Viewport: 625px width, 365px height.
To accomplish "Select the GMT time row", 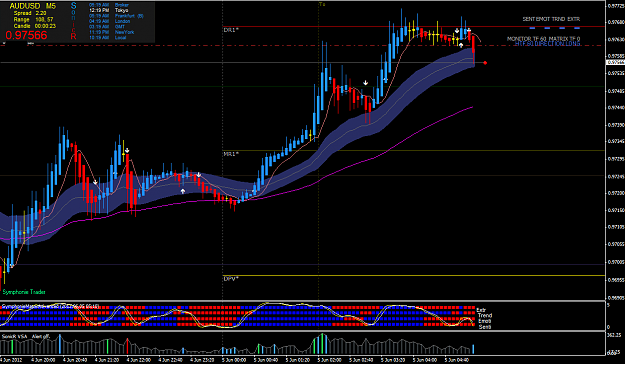I will click(107, 27).
